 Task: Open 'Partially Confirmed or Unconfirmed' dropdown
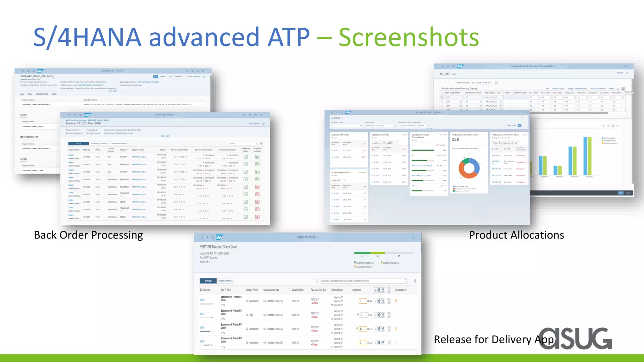click(x=506, y=143)
